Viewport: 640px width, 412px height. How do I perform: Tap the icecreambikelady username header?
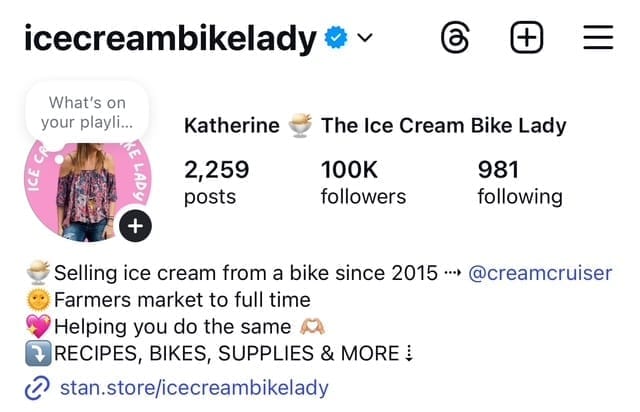[169, 39]
